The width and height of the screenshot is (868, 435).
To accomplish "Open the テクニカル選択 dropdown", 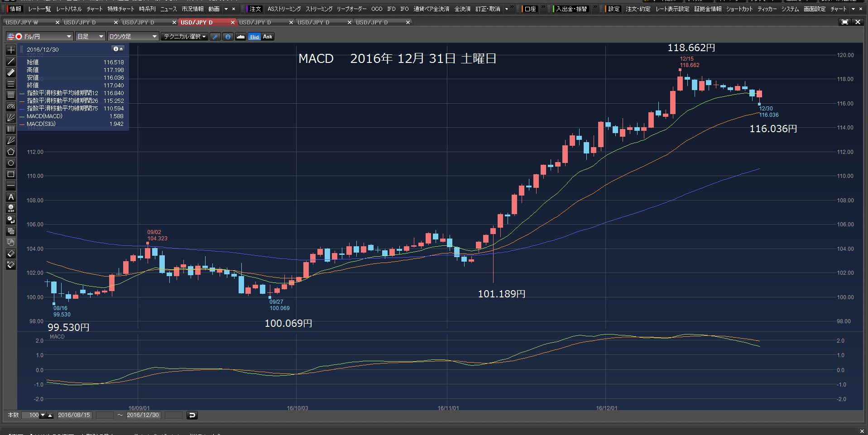I will click(185, 37).
